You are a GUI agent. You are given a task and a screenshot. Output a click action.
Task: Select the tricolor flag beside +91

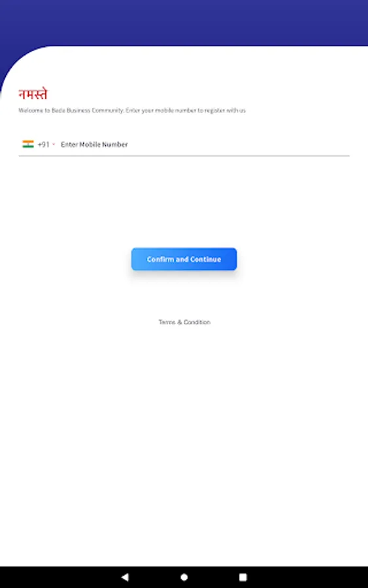tap(28, 144)
